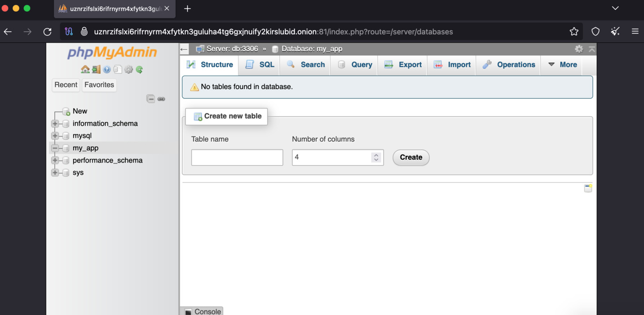Expand the mysql database node
This screenshot has height=315, width=644.
pos(55,136)
